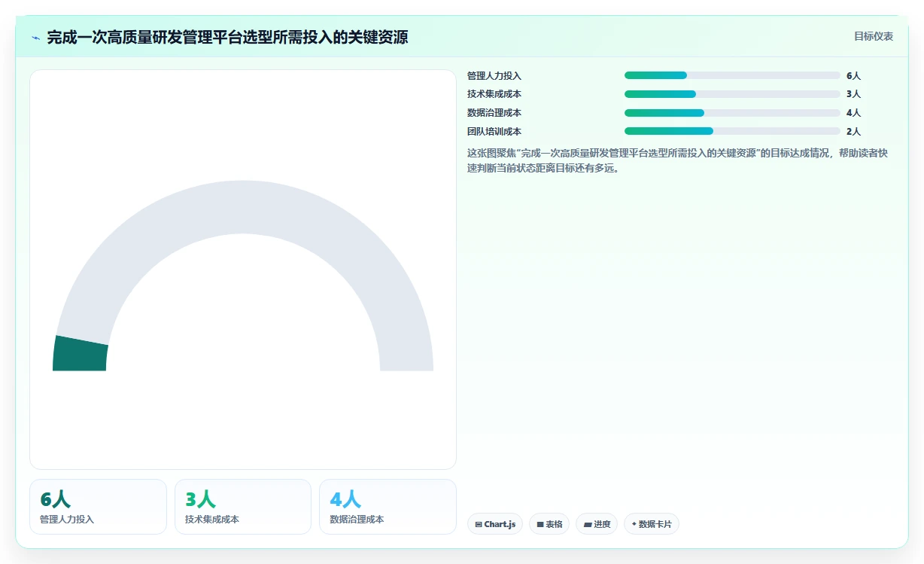Click the grey remaining gauge arc

[243, 207]
